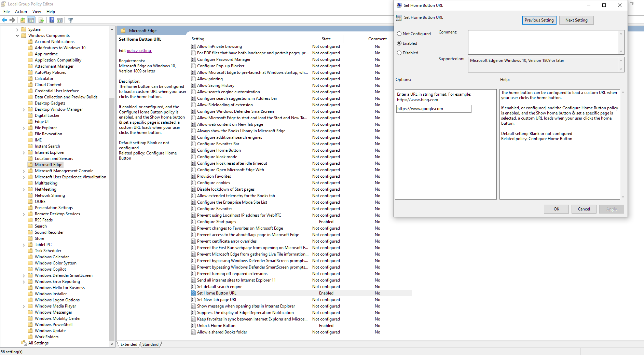Click the Set Home Button URL row icon
The height and width of the screenshot is (355, 644).
click(194, 293)
